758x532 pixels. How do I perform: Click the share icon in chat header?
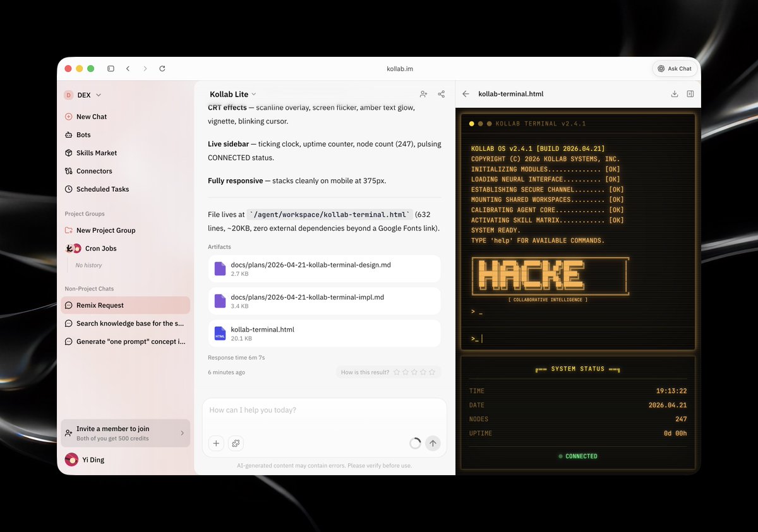click(x=442, y=94)
